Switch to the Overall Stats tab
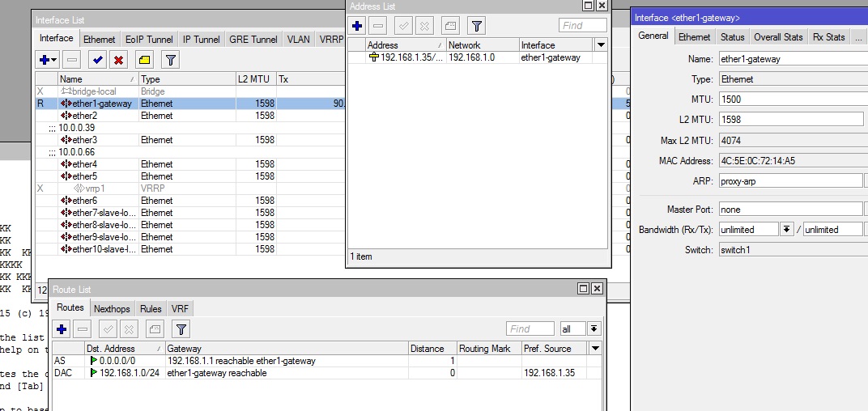868x411 pixels. 778,36
